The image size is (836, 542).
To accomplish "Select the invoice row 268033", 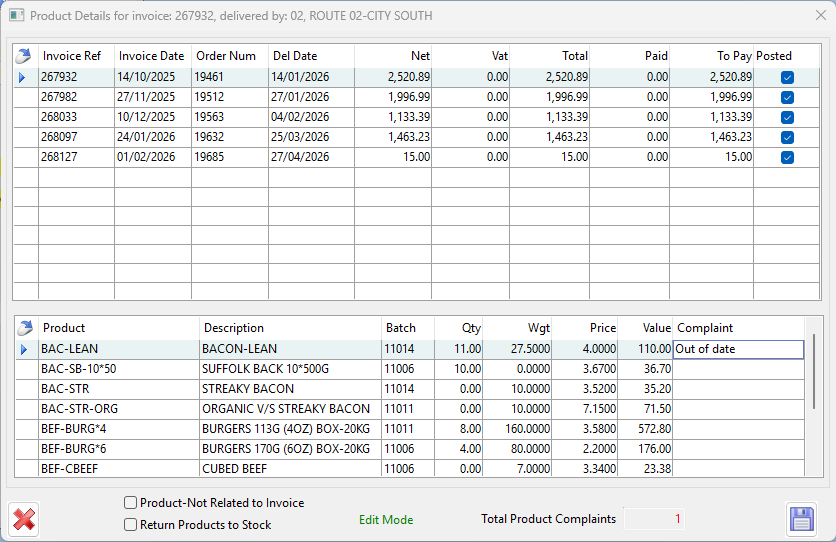I will tap(76, 117).
